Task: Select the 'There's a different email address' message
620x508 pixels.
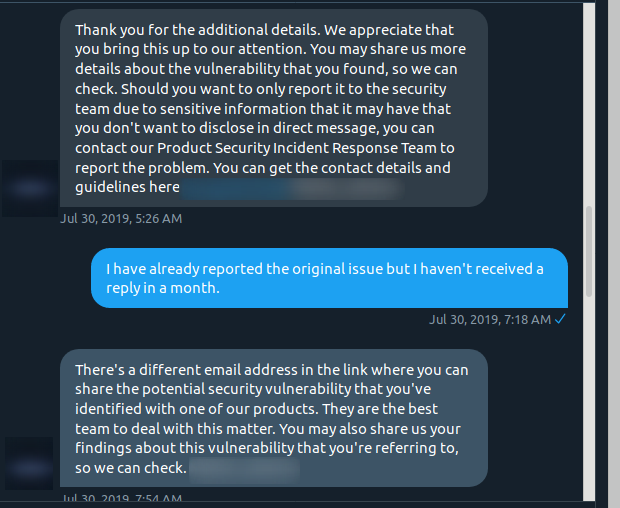Action: (274, 418)
